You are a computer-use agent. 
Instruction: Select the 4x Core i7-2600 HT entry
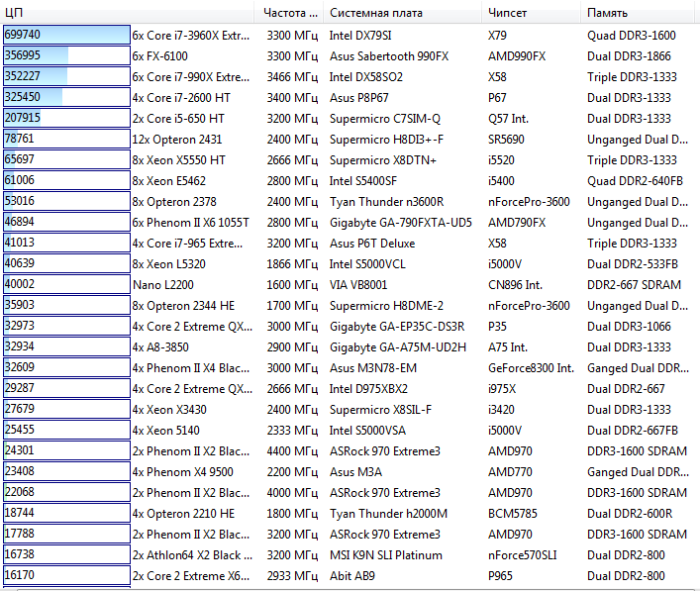click(x=181, y=98)
